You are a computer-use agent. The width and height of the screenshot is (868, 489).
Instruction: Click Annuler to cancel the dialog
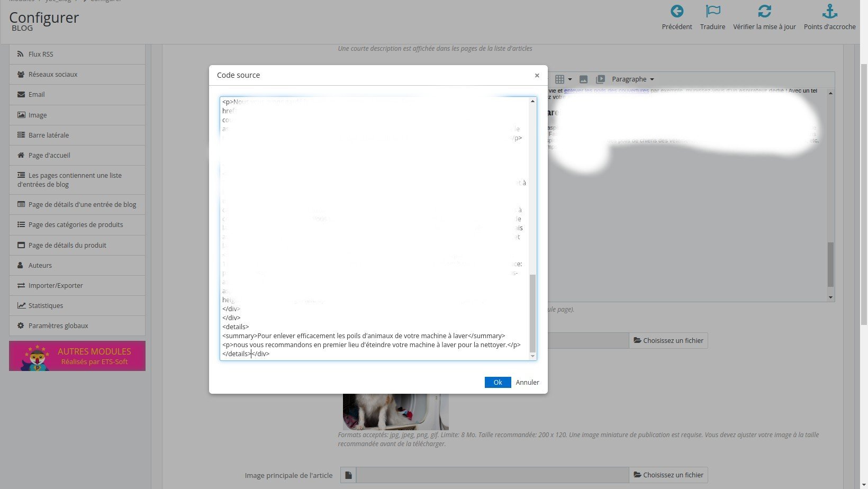click(x=528, y=382)
